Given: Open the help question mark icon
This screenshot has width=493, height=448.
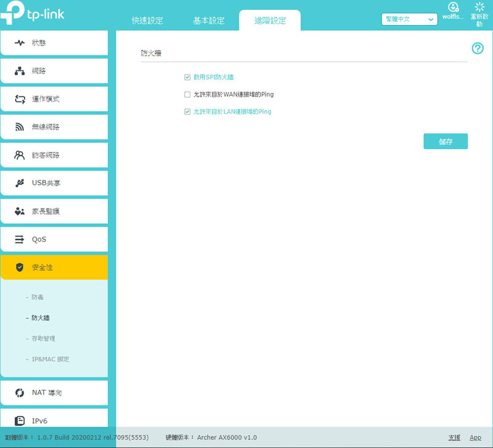Looking at the screenshot, I should 478,49.
